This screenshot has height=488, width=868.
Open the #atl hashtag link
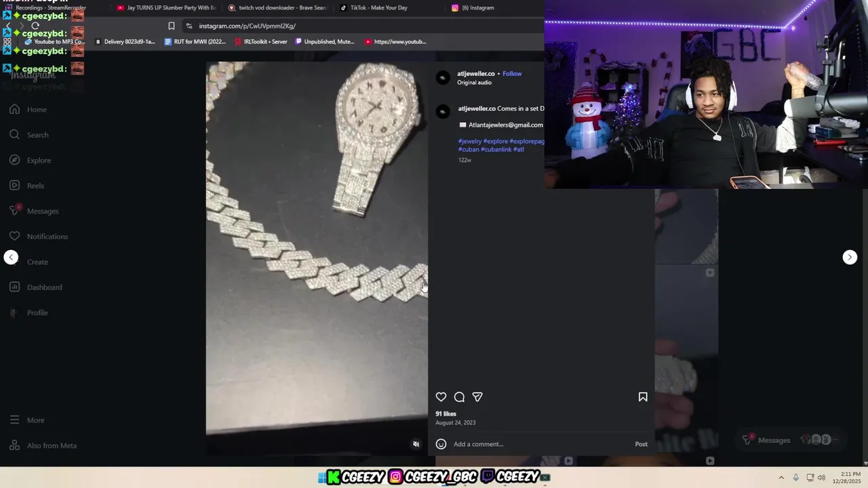(519, 149)
